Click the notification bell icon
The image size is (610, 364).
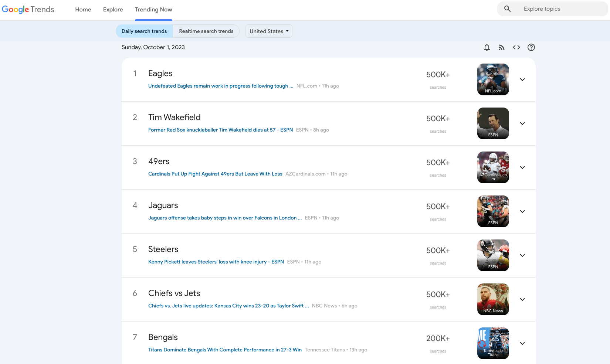(487, 47)
